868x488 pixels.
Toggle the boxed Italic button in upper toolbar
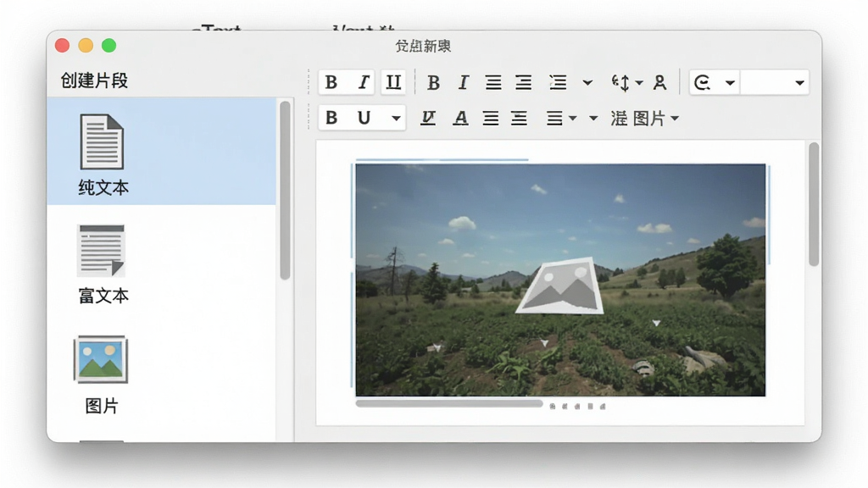363,82
